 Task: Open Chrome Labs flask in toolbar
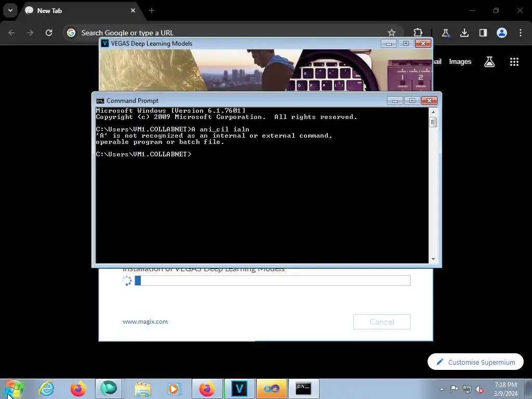(x=445, y=33)
